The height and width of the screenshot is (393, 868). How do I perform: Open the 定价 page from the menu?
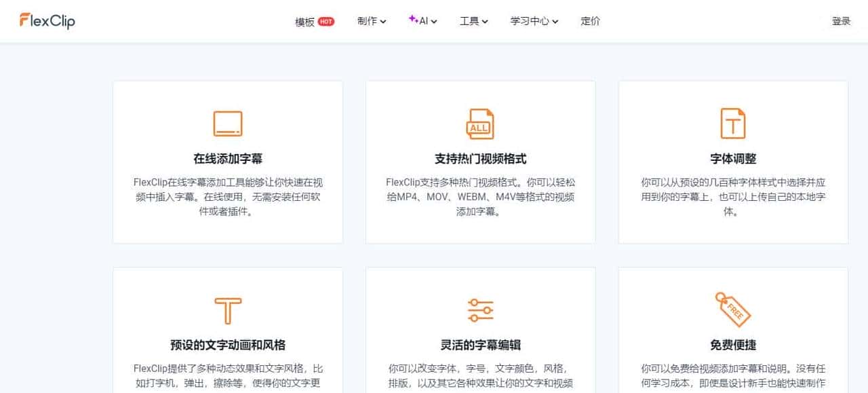pos(590,21)
